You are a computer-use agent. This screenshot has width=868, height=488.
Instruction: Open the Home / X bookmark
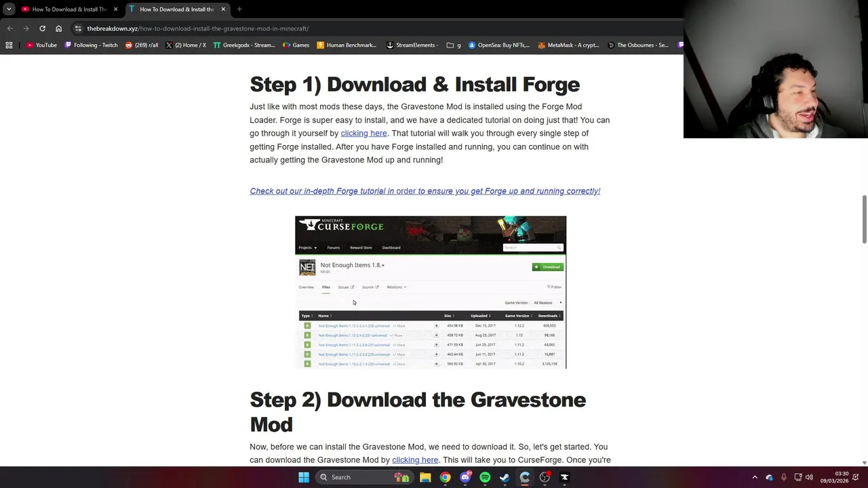point(186,45)
